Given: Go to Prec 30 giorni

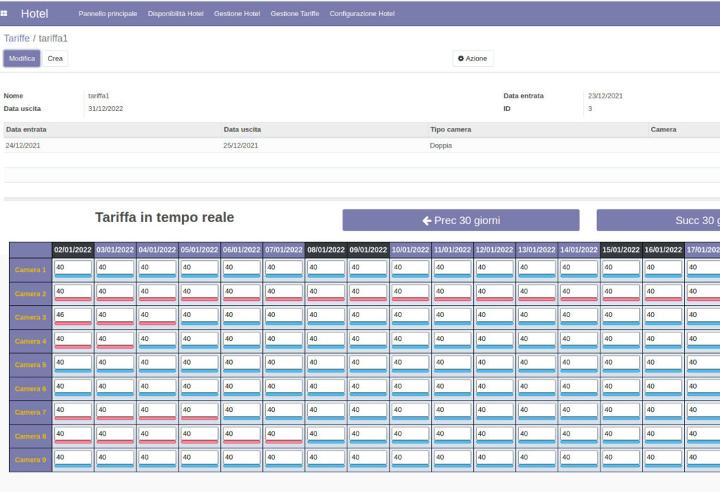Looking at the screenshot, I should (460, 220).
